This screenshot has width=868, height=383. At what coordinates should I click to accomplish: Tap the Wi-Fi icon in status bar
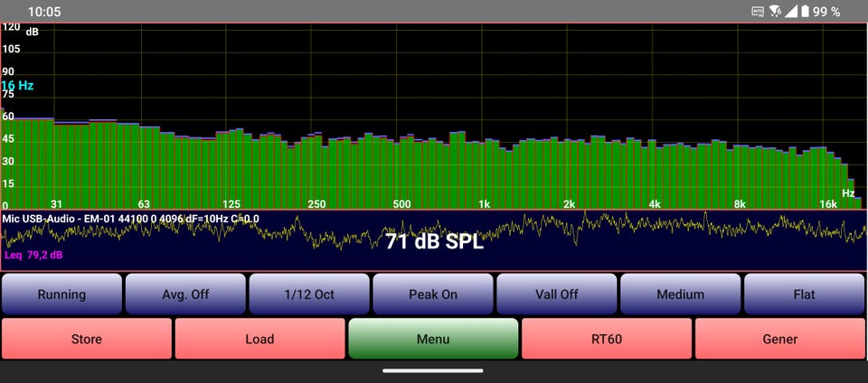(776, 11)
